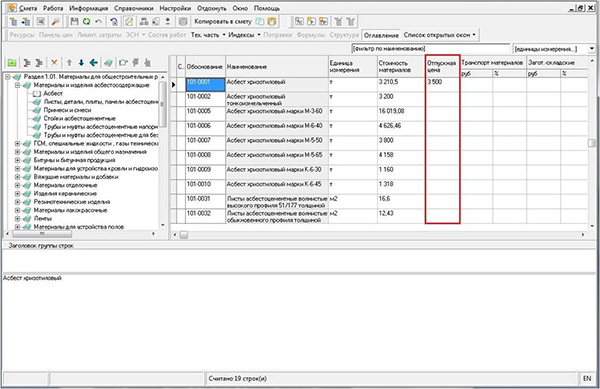Open the Работа menu
The height and width of the screenshot is (389, 600).
coord(53,8)
